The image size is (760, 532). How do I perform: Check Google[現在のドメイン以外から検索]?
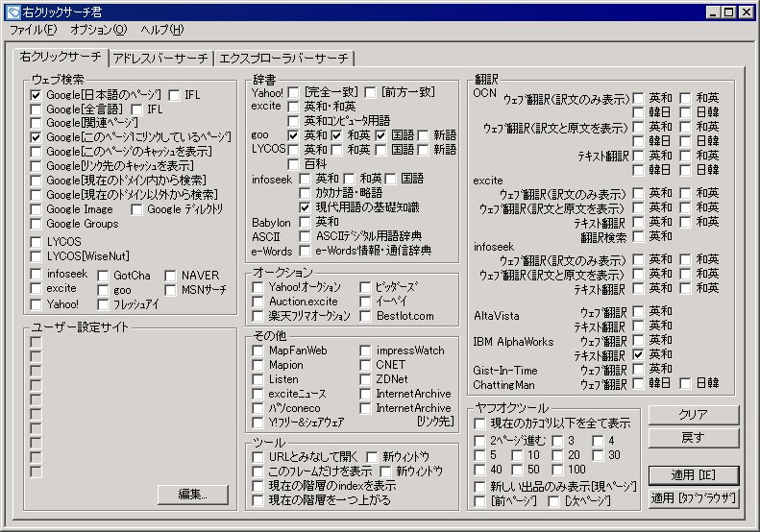(x=36, y=195)
